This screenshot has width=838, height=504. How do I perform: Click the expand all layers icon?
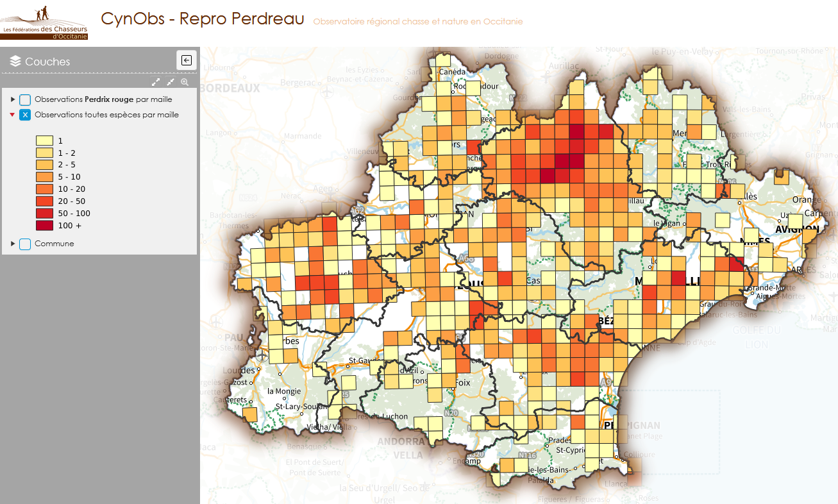point(156,82)
